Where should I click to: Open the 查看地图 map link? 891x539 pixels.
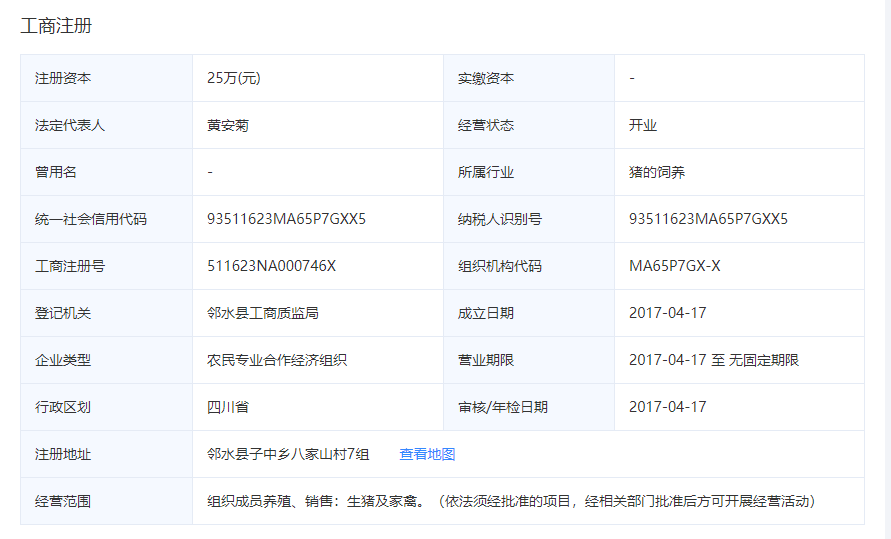click(427, 454)
